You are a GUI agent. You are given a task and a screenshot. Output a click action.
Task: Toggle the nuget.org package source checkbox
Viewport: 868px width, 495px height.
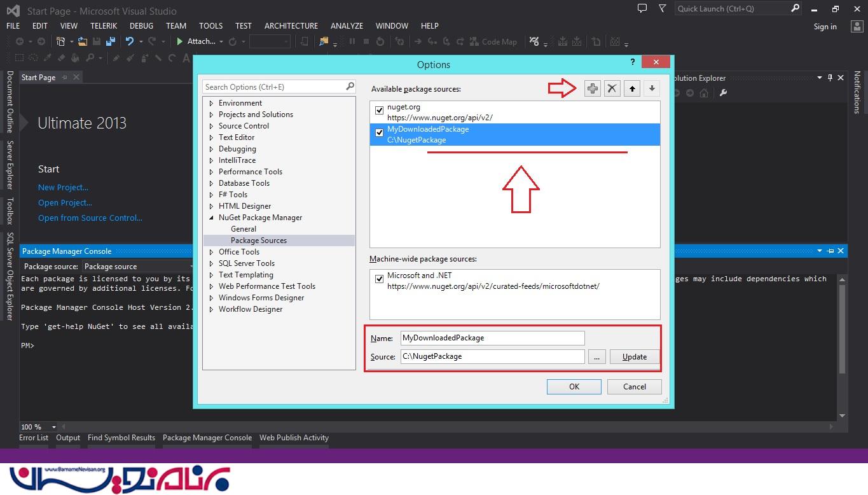380,110
